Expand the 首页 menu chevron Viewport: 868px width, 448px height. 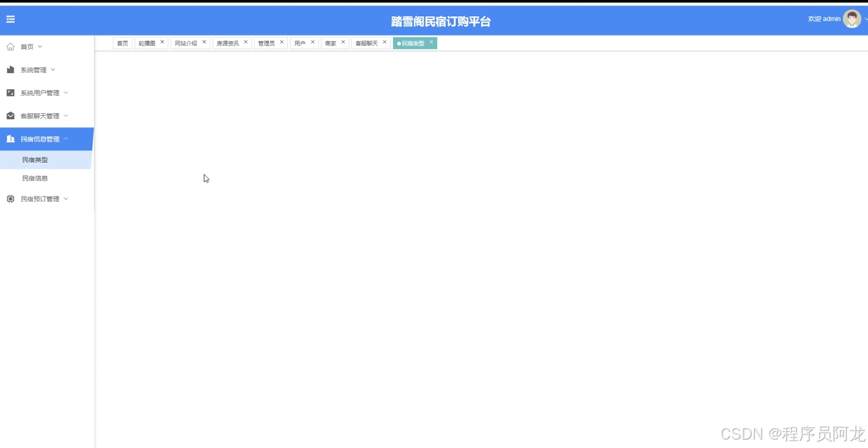40,47
